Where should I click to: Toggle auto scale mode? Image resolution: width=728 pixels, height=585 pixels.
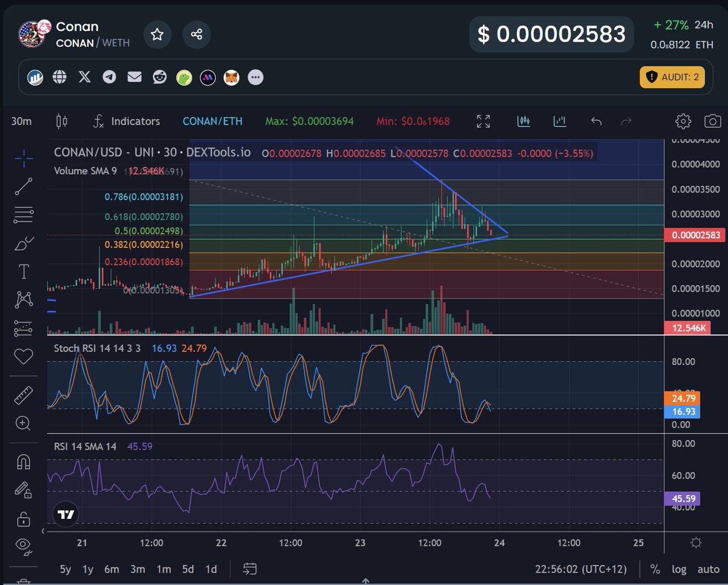tap(708, 569)
